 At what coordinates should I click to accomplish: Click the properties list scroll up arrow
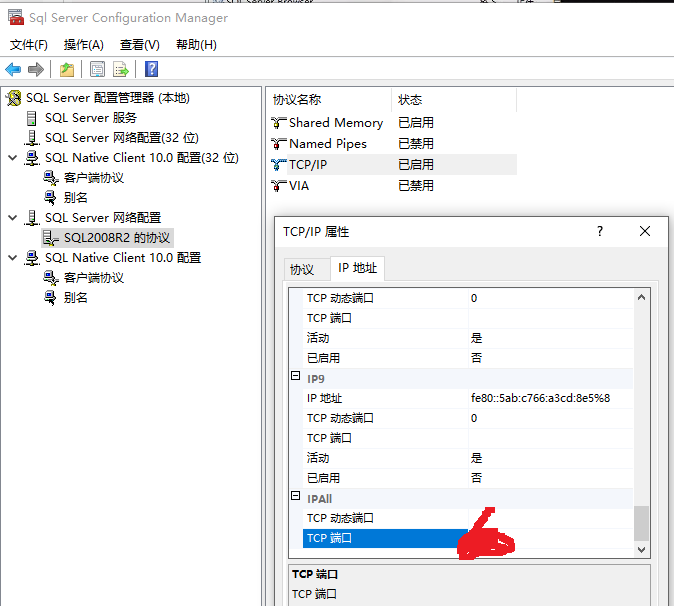pyautogui.click(x=641, y=297)
